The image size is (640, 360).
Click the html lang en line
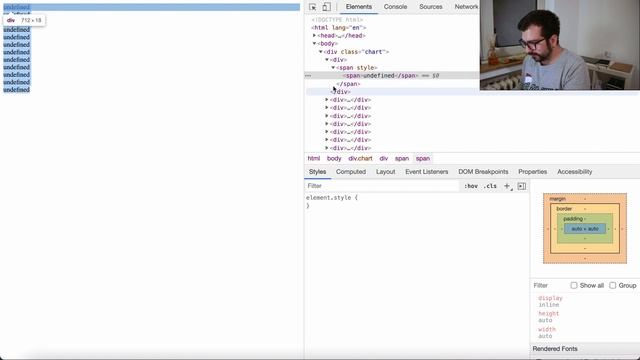338,27
